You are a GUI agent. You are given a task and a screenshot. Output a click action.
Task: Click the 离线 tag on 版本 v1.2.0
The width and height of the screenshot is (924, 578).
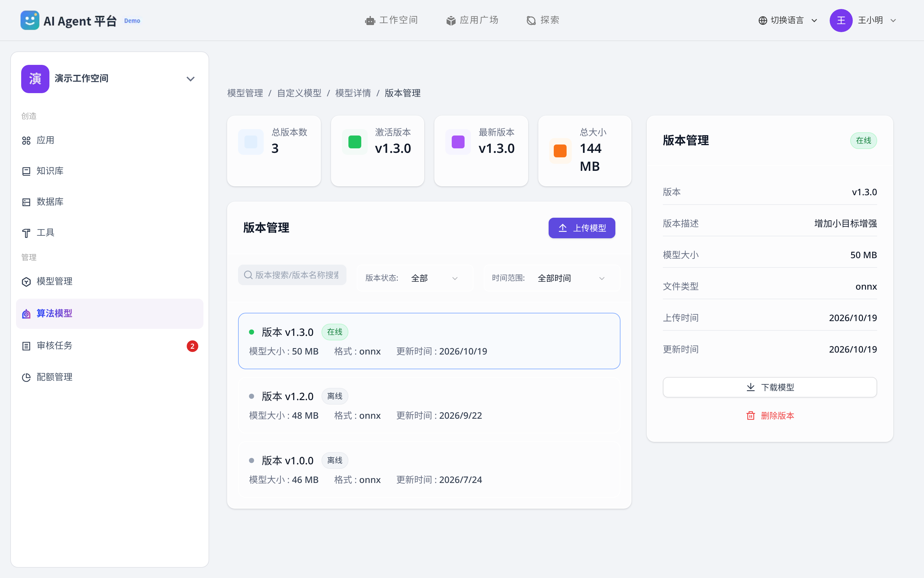pos(335,396)
